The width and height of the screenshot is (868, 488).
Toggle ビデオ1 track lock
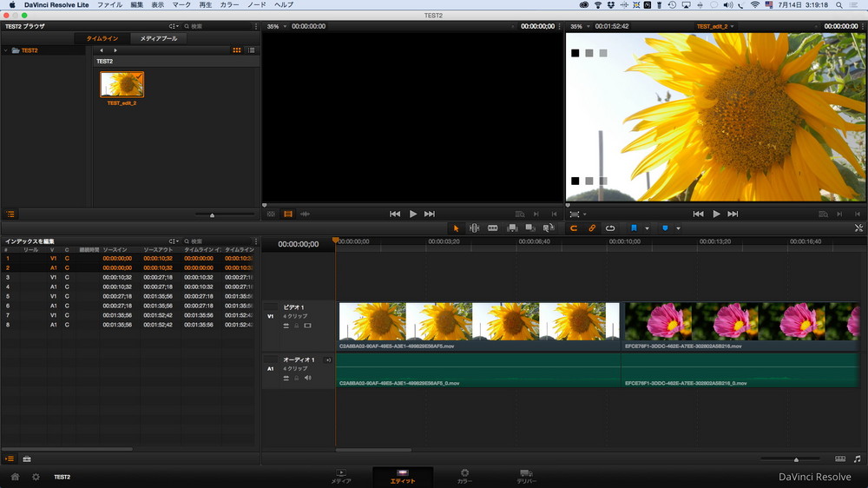pyautogui.click(x=297, y=326)
